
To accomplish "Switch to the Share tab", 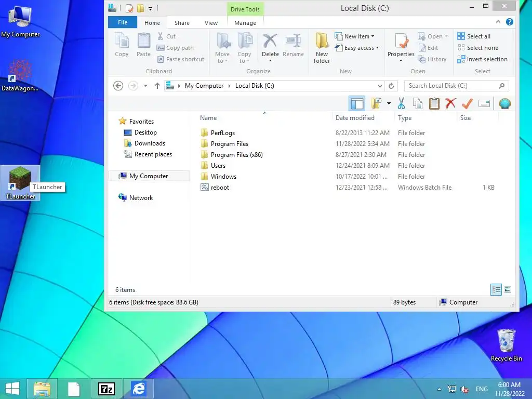I will click(182, 23).
